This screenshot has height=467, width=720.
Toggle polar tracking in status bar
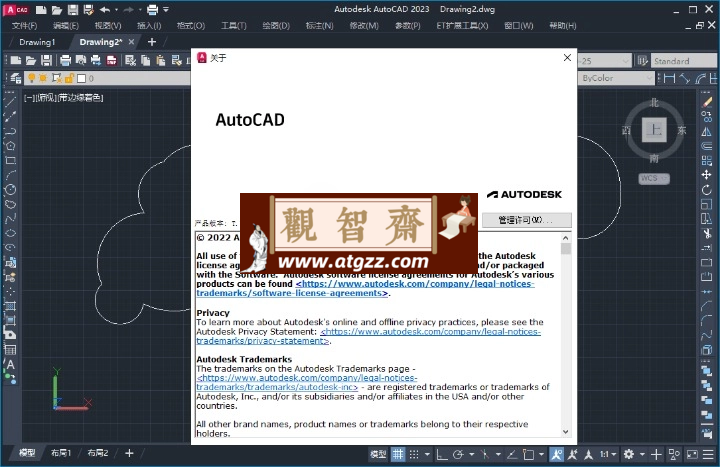[458, 455]
